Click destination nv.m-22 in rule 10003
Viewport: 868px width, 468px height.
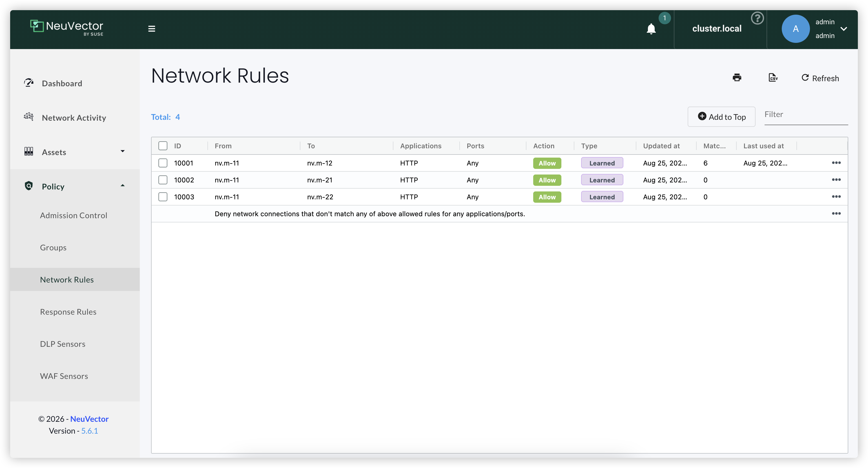point(320,197)
